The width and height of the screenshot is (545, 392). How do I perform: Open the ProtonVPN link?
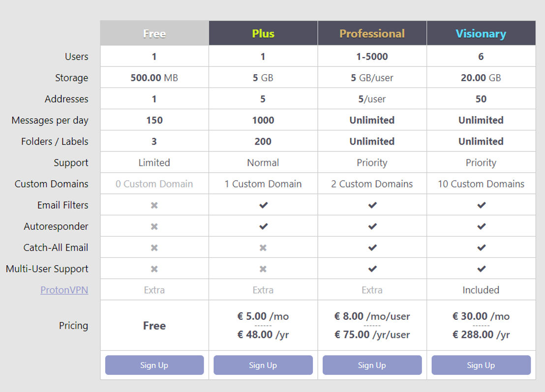pyautogui.click(x=64, y=290)
